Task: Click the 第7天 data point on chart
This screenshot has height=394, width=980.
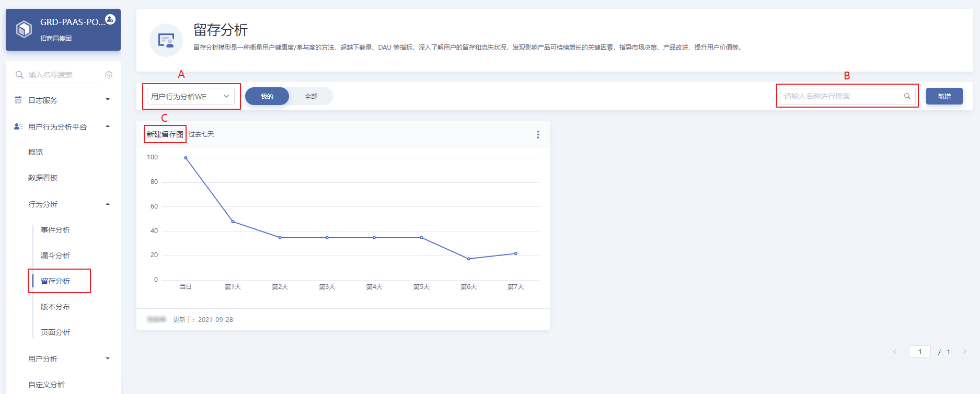Action: click(516, 253)
